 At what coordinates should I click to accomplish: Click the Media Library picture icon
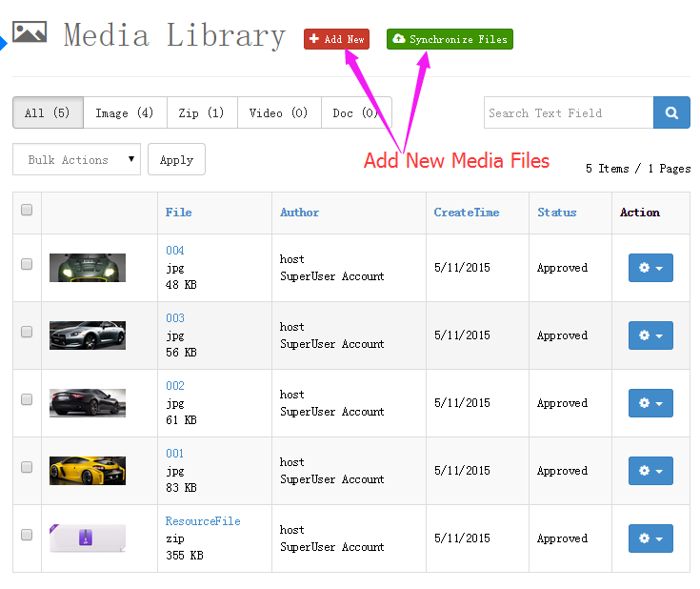30,34
